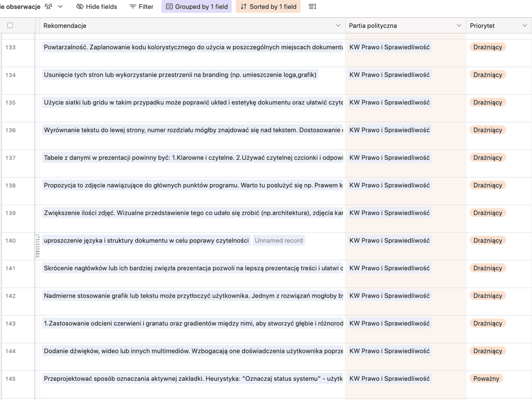The image size is (532, 400).
Task: Open 'uproszczenie języka i struktury dokumentu' record chip
Action: [x=146, y=240]
